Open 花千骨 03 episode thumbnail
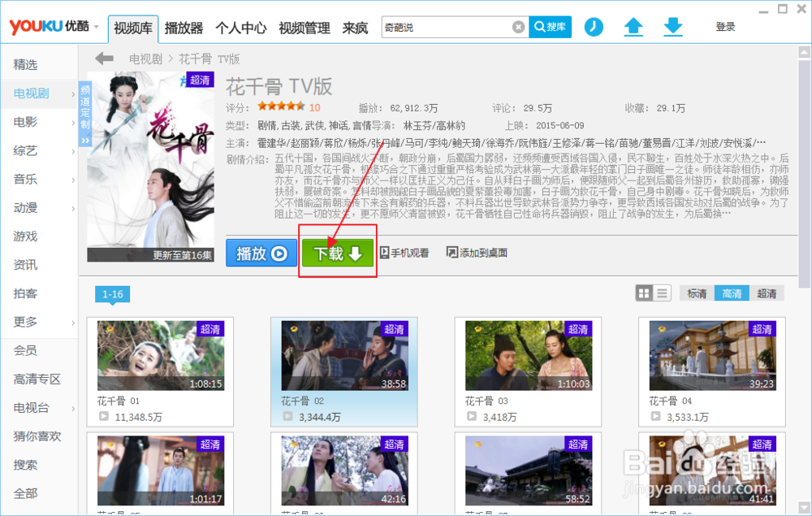Viewport: 812px width, 516px height. click(529, 355)
